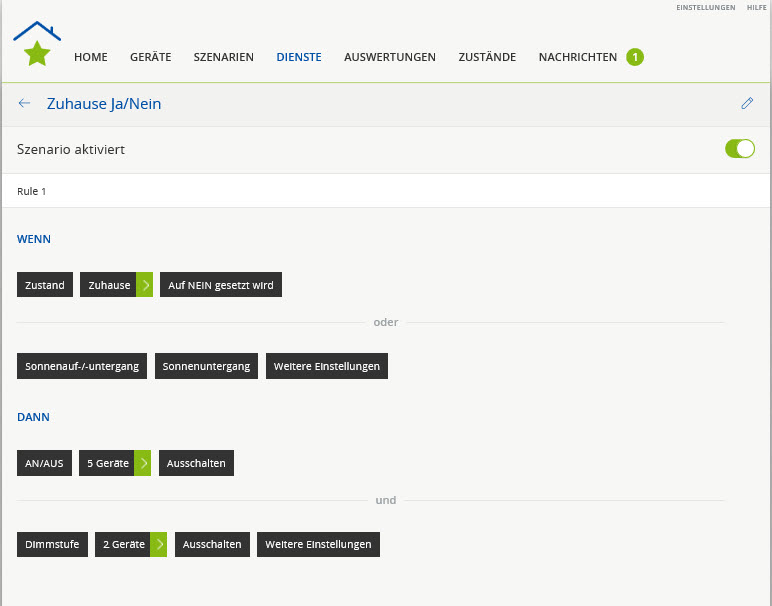This screenshot has height=606, width=772.
Task: Switch to the GERÄTE section
Action: click(x=150, y=57)
